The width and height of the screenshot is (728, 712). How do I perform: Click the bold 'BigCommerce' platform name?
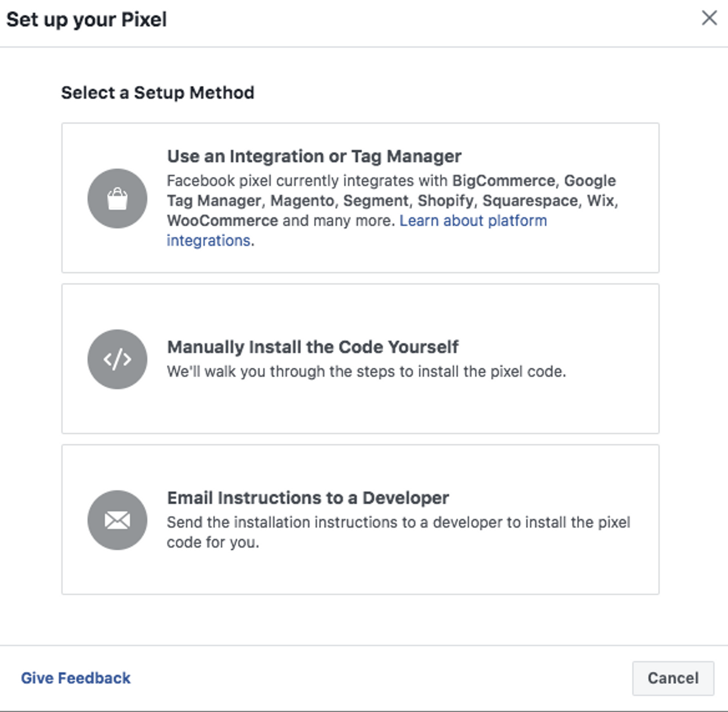(x=504, y=181)
